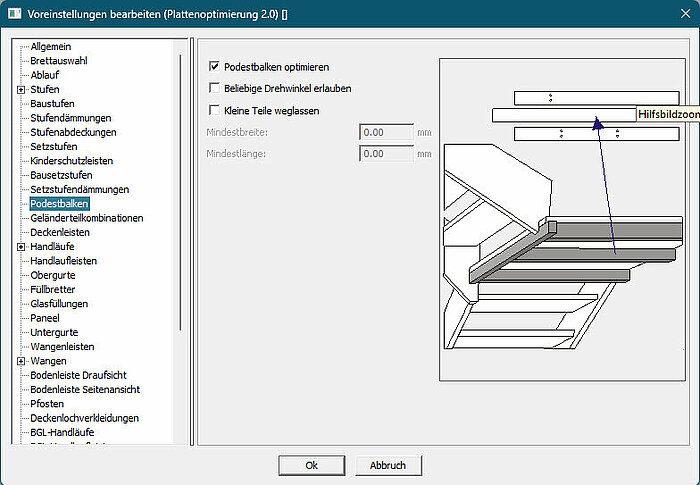This screenshot has width=700, height=485.
Task: Select Bodenleiste Draufsicht in the tree
Action: 78,375
